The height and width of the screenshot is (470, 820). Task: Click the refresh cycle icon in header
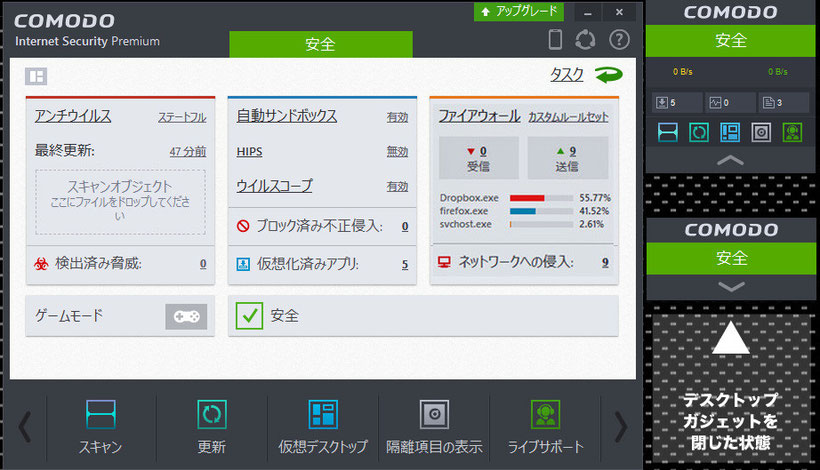pos(585,40)
